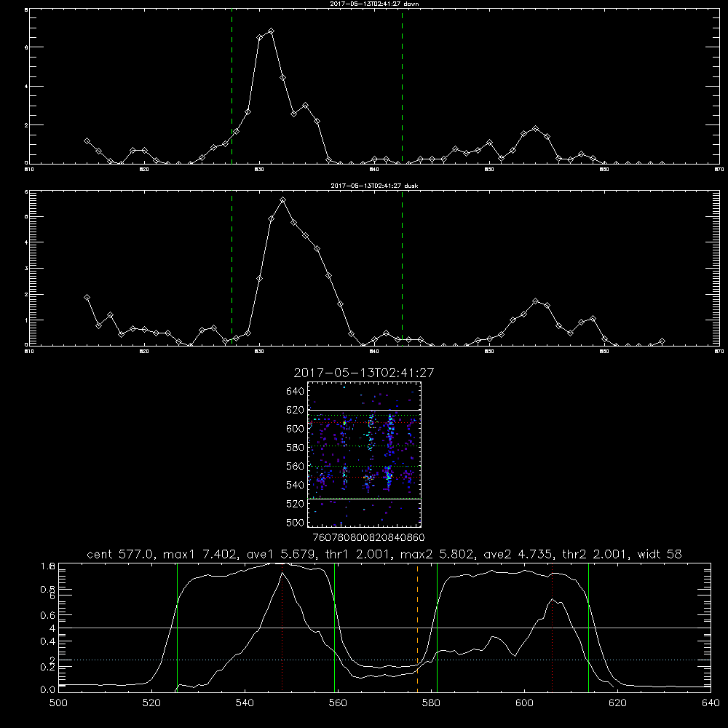Click the '0.0' y-axis label of the bottom plot
The image size is (728, 728).
[48, 690]
